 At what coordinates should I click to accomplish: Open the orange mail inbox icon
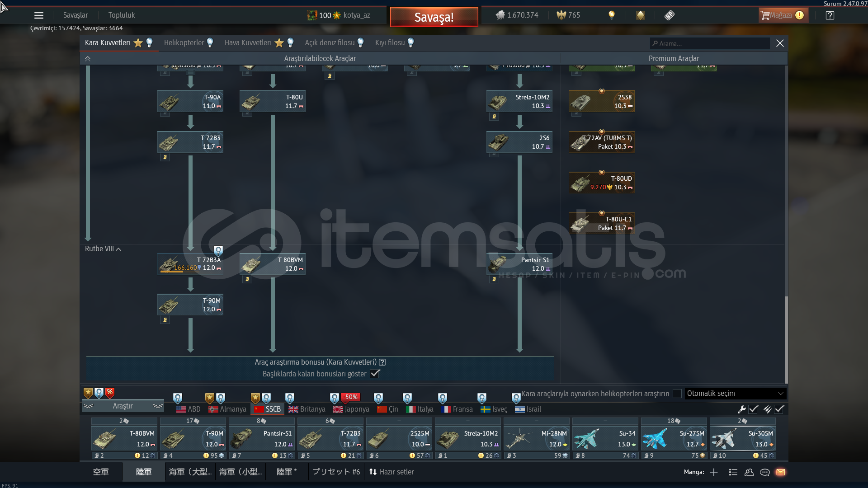[781, 472]
